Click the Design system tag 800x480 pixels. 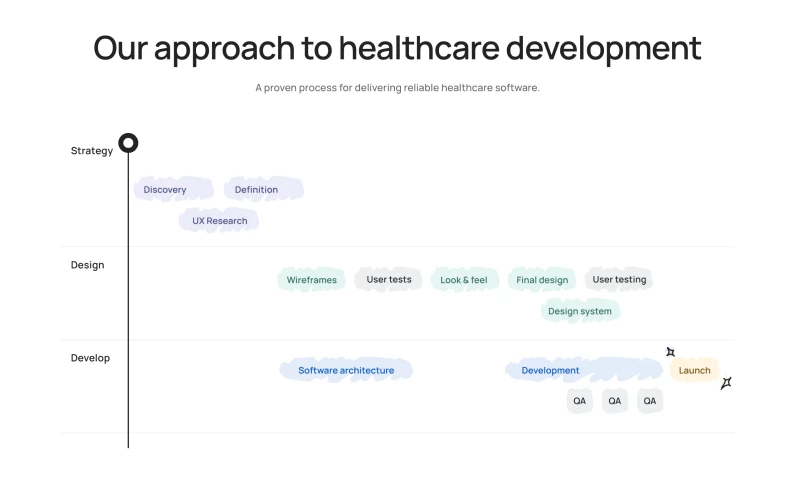580,311
